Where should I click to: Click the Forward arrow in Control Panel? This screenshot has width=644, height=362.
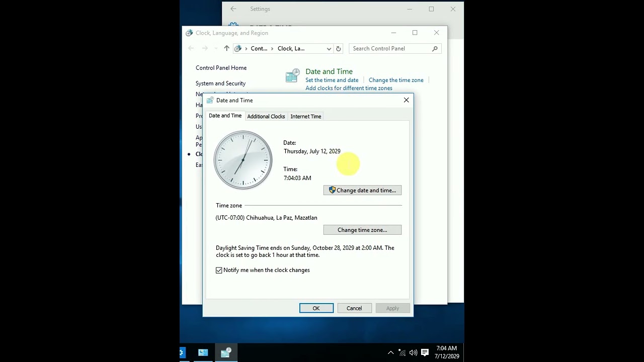205,48
